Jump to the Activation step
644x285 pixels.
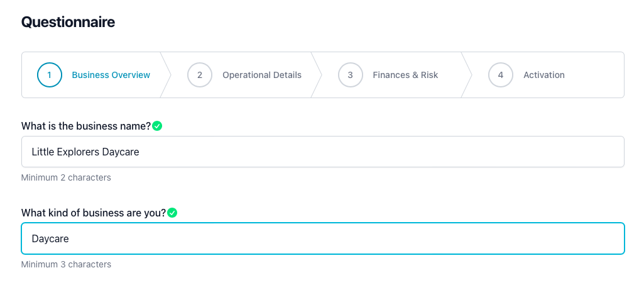tap(543, 75)
